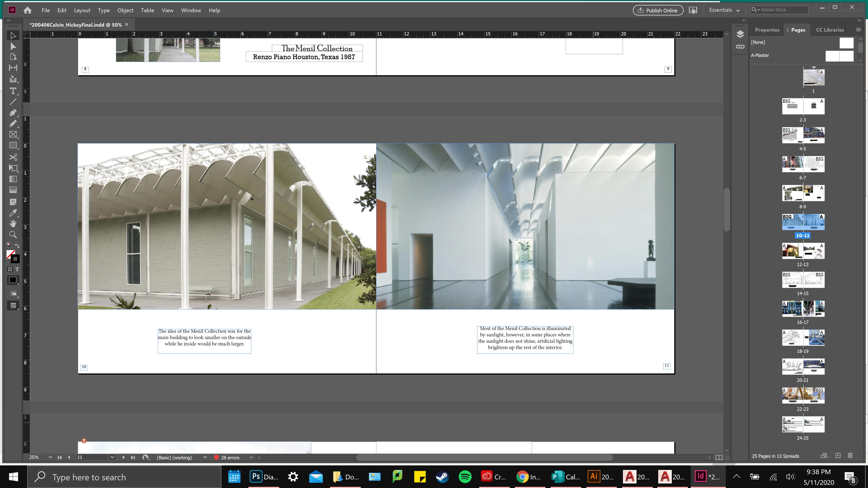Toggle split layout view button
Viewport: 868px width, 488px height.
pyautogui.click(x=719, y=457)
